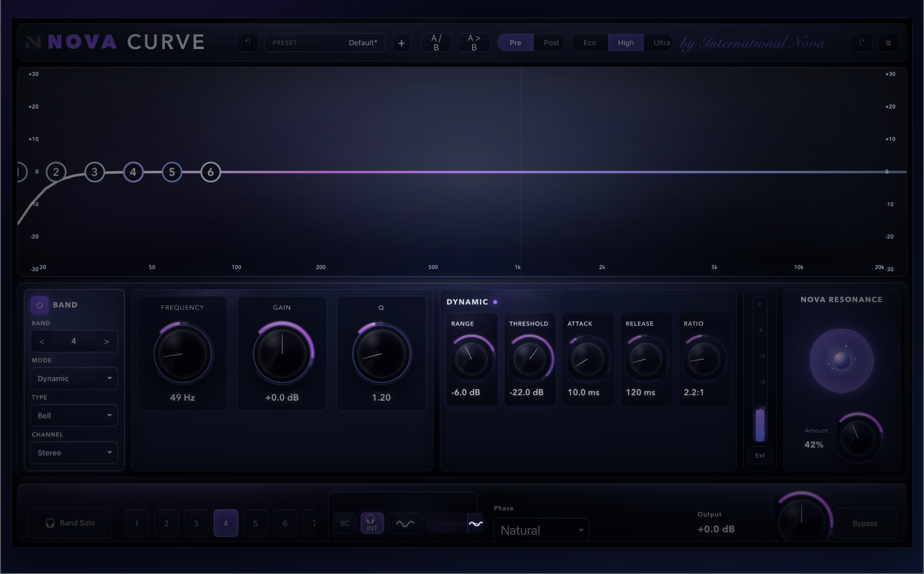Select band 3 button in bottom bar
The width and height of the screenshot is (924, 574).
(x=196, y=523)
